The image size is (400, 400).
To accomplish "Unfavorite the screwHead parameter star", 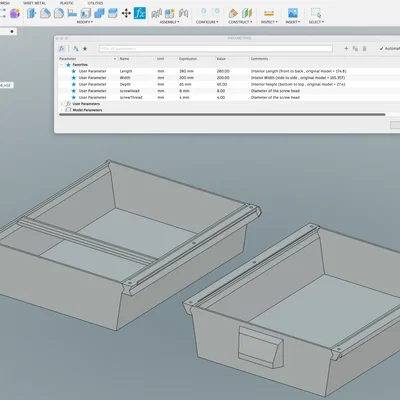I will (74, 91).
